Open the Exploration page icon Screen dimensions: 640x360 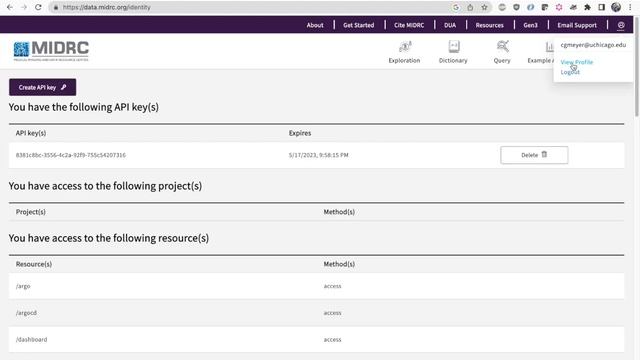coord(404,47)
